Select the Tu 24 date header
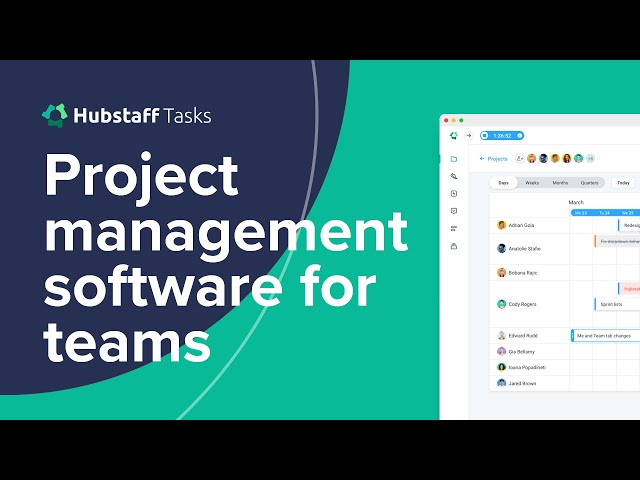 pyautogui.click(x=604, y=213)
